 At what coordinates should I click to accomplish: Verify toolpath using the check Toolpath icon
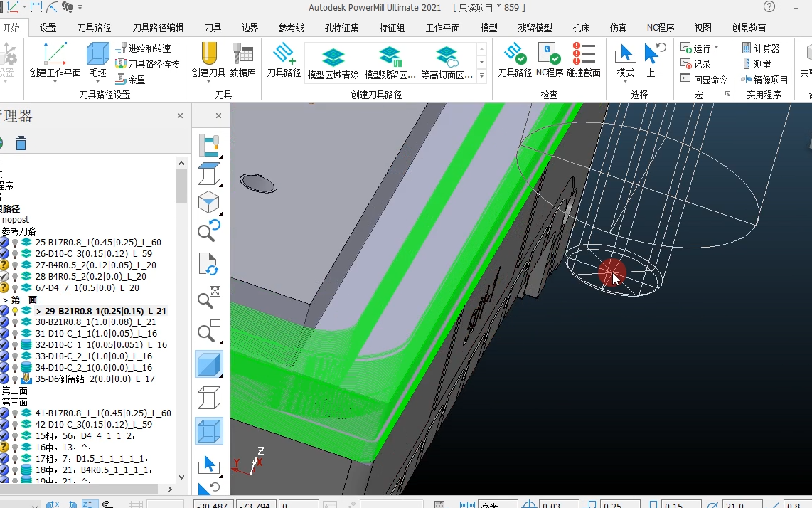pyautogui.click(x=515, y=53)
